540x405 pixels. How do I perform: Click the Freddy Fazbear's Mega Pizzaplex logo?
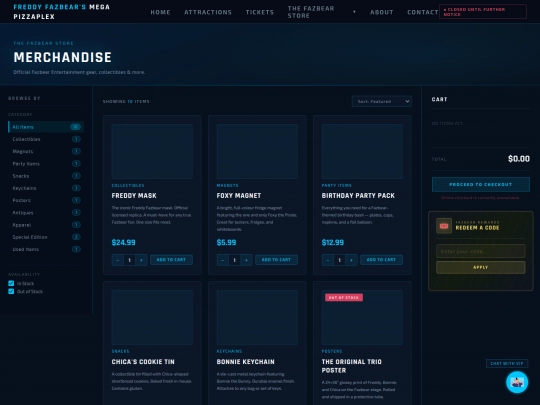[x=62, y=12]
